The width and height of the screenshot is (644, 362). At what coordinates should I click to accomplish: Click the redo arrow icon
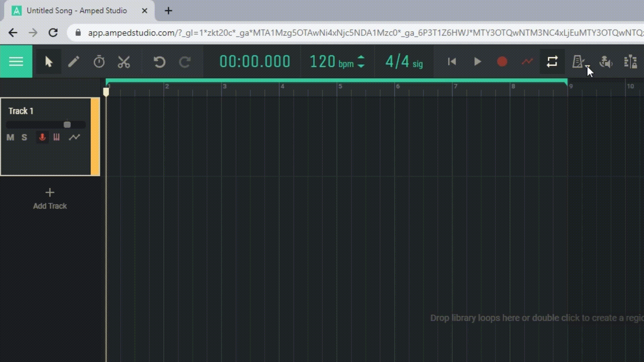point(185,62)
